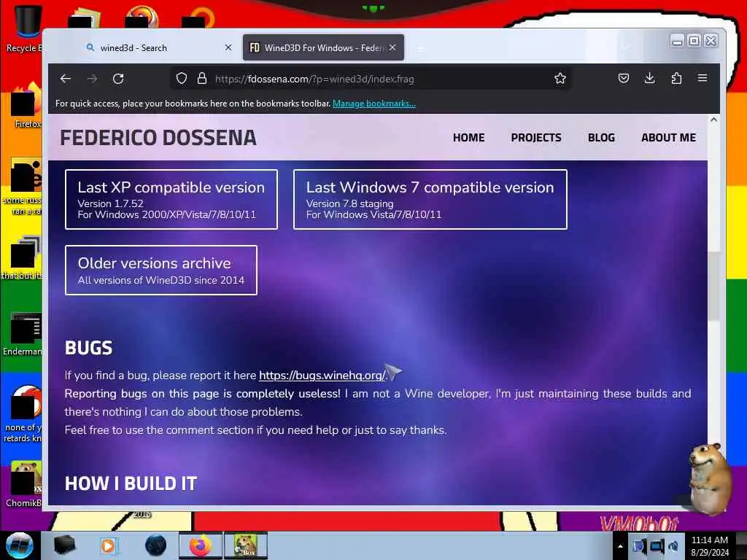This screenshot has width=747, height=560.
Task: Select the Firefox desktop shortcut
Action: click(x=26, y=105)
